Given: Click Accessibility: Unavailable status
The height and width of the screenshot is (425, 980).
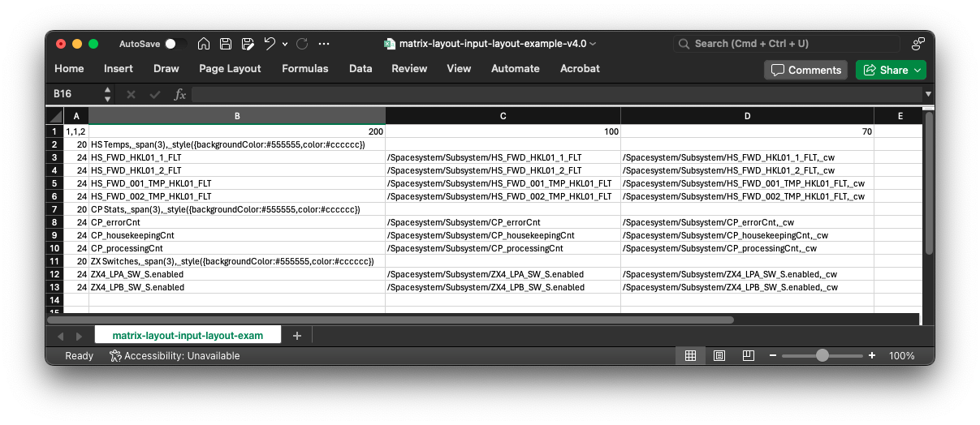Looking at the screenshot, I should pyautogui.click(x=175, y=355).
